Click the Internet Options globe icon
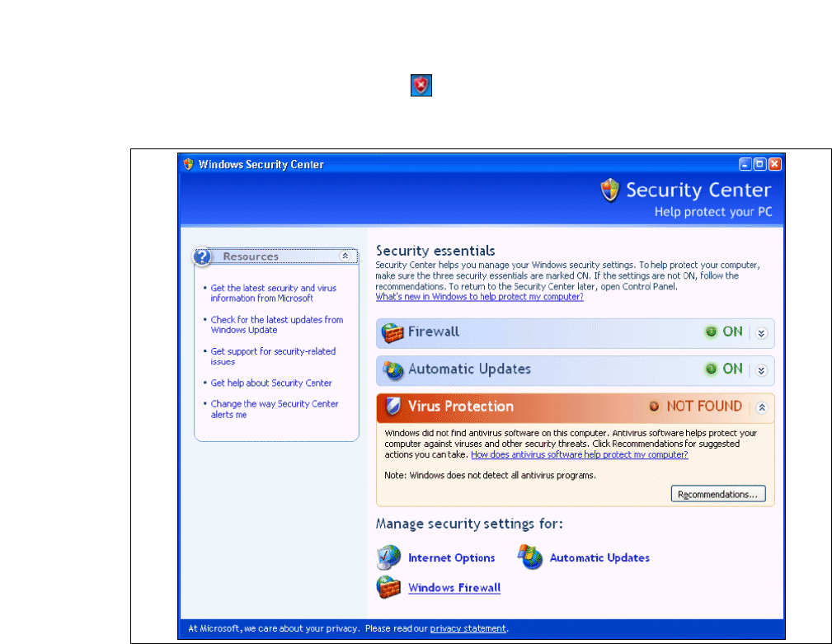832x644 pixels. [x=389, y=557]
